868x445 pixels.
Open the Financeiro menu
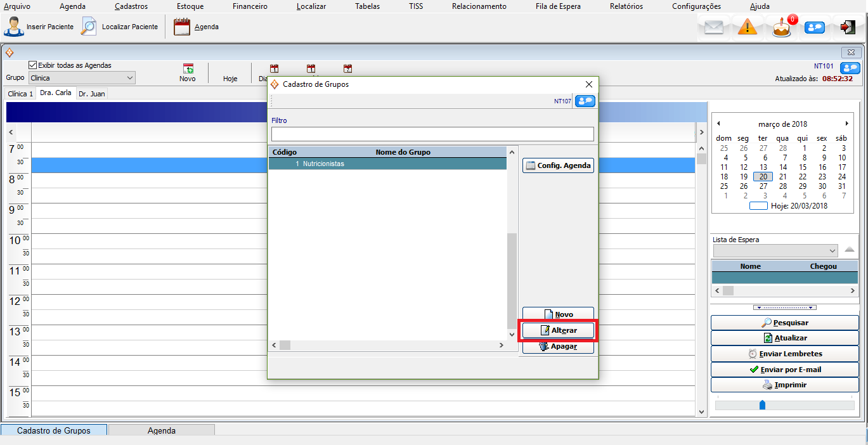click(250, 6)
